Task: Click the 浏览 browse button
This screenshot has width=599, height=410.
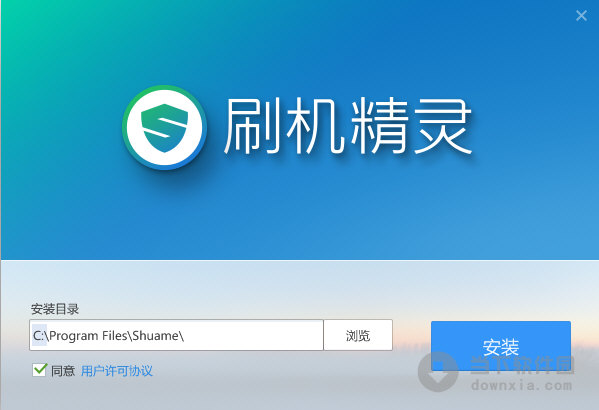Action: [x=358, y=335]
